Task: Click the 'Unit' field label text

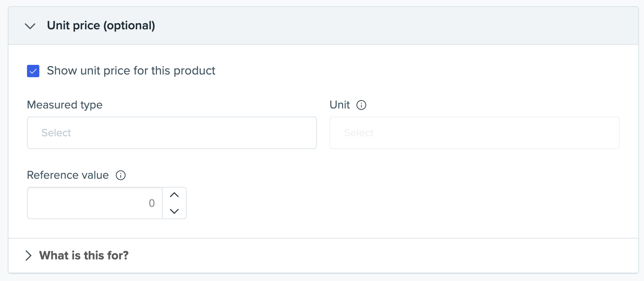Action: point(340,105)
